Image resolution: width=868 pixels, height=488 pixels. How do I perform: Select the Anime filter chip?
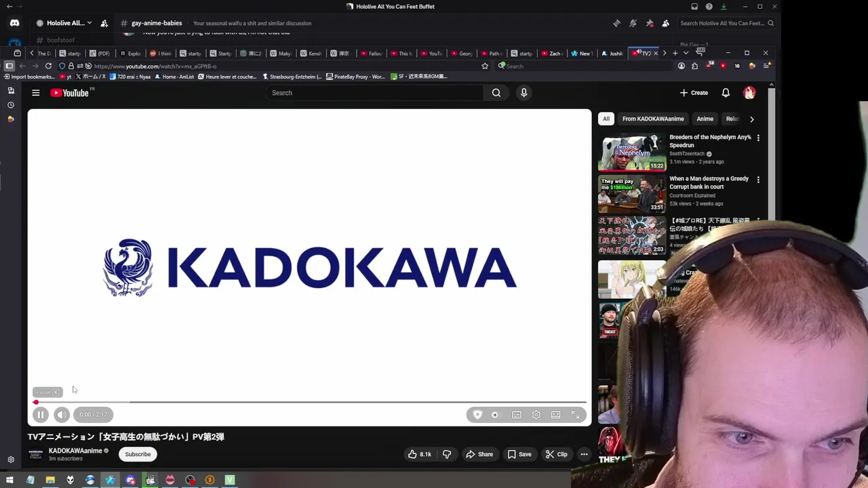tap(705, 119)
